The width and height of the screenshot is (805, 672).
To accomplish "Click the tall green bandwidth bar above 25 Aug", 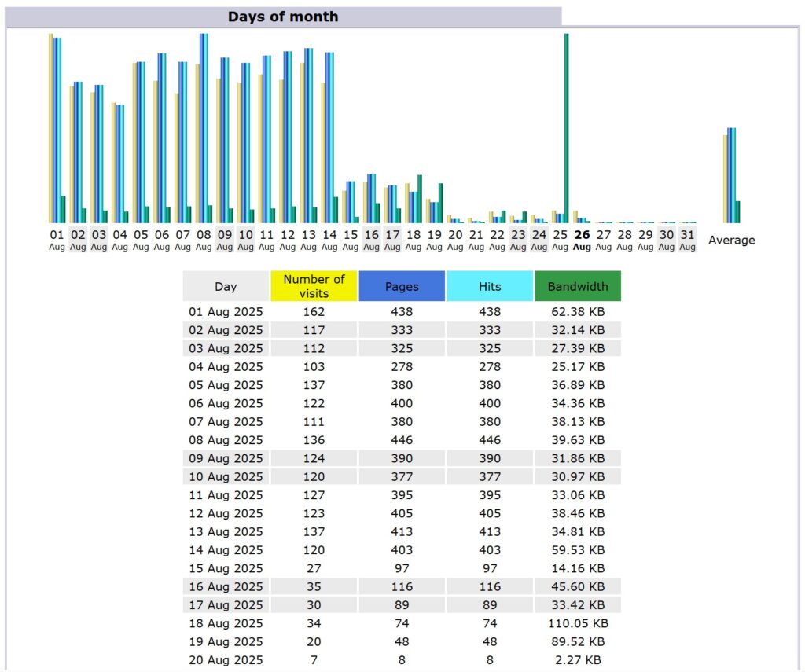I will click(x=565, y=126).
